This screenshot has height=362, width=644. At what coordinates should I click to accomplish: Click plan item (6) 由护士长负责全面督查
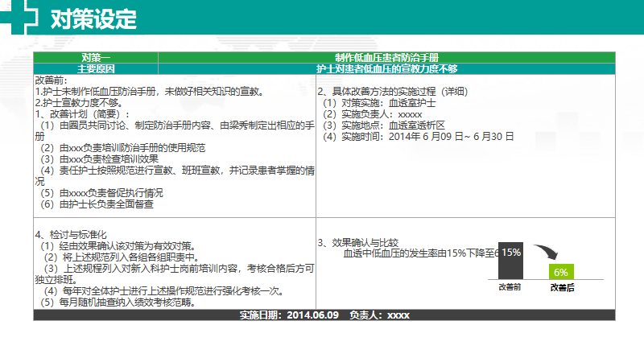point(97,204)
